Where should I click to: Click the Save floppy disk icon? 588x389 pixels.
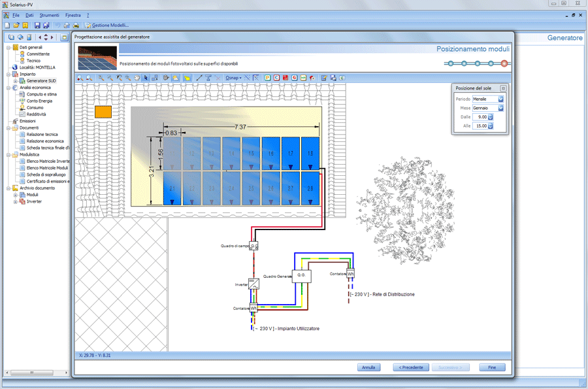(x=37, y=25)
